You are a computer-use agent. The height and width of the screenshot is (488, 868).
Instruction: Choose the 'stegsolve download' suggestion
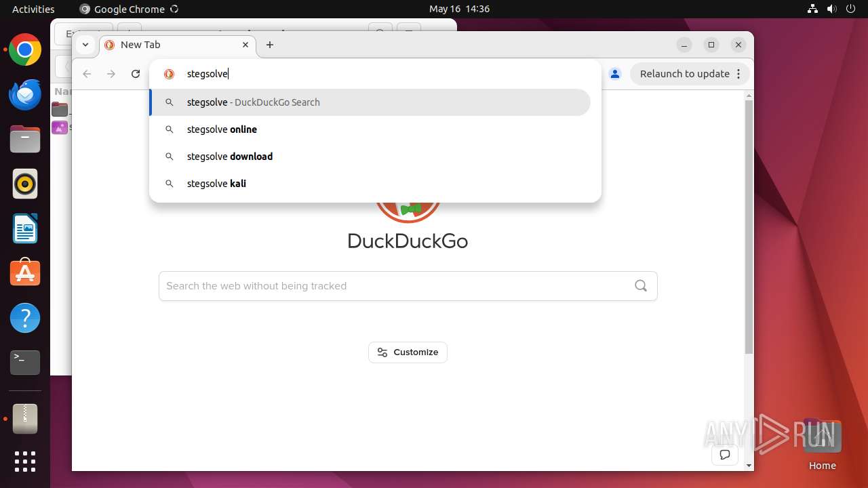point(370,157)
